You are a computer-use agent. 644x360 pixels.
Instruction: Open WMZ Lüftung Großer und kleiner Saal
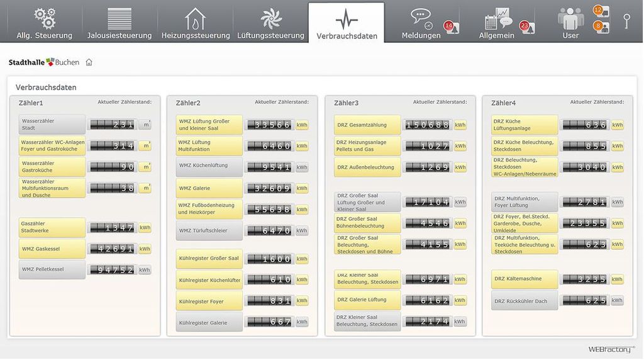(209, 125)
